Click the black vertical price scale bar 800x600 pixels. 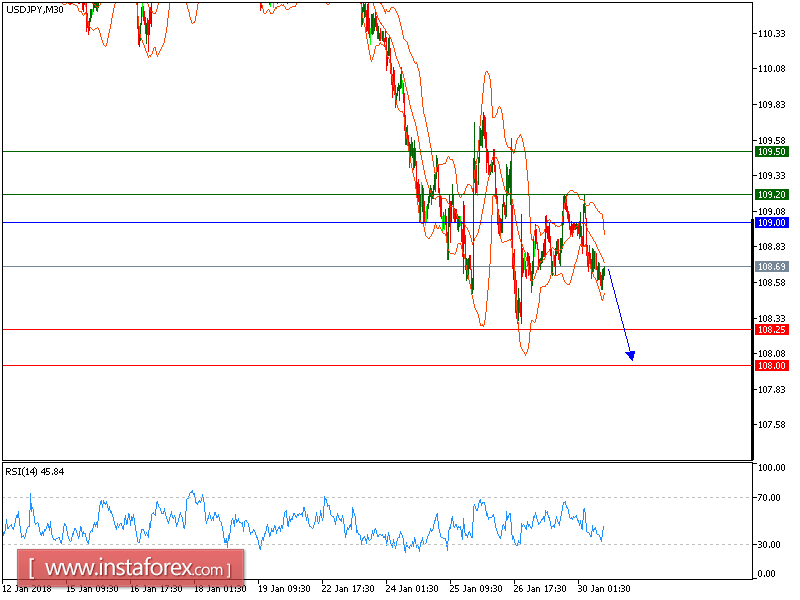coord(753,230)
